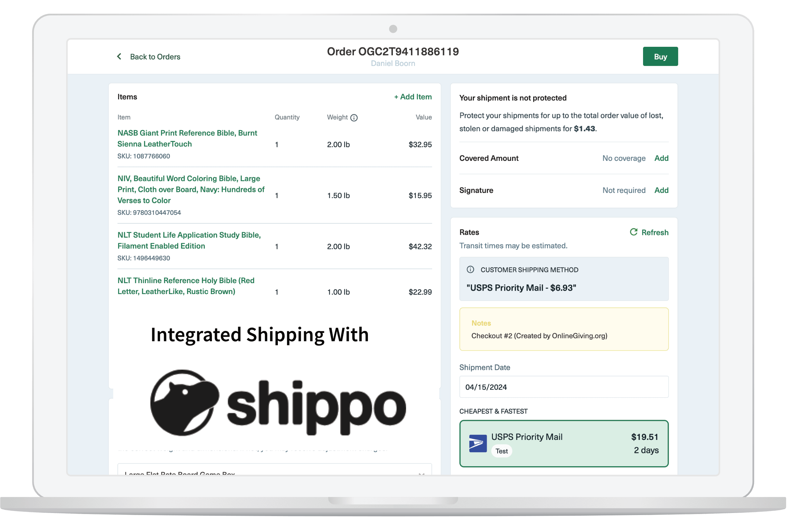Click the green Buy button

[660, 56]
